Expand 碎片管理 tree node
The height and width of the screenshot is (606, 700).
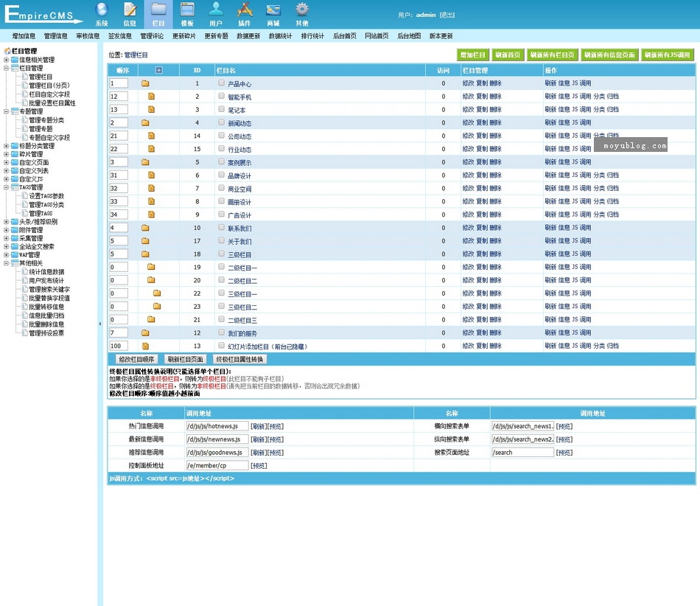(x=6, y=155)
